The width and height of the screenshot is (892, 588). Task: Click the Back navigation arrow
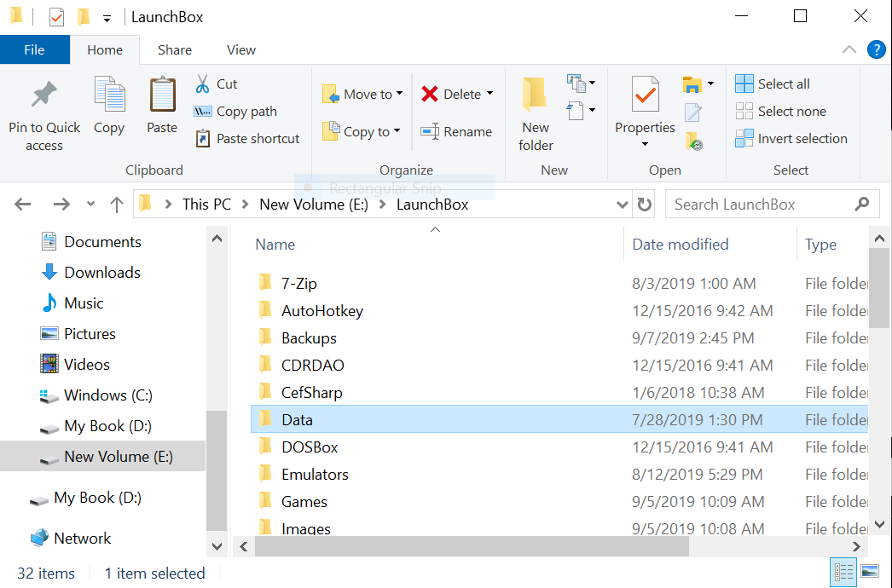pyautogui.click(x=23, y=205)
